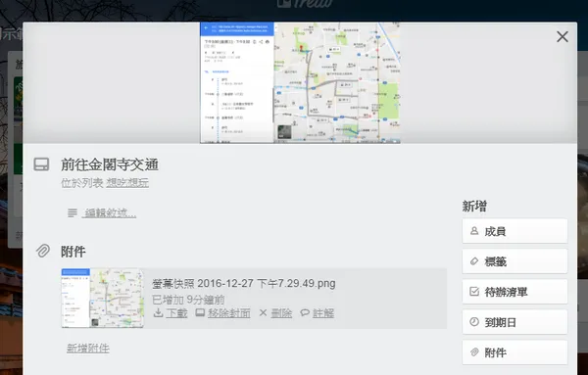Image resolution: width=588 pixels, height=375 pixels.
Task: Open the attachment thumbnail preview
Action: tap(102, 299)
